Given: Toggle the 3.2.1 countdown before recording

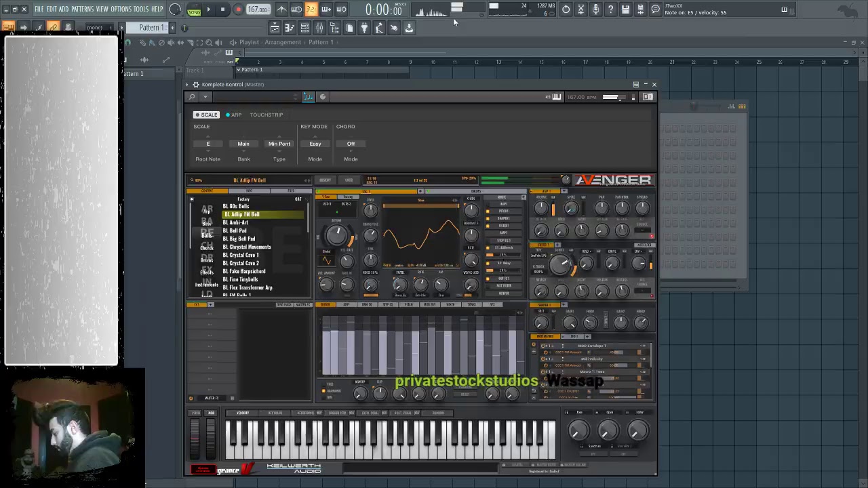Looking at the screenshot, I should click(311, 9).
